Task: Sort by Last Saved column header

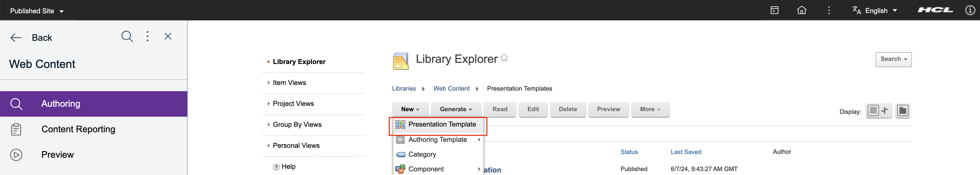Action: tap(685, 152)
